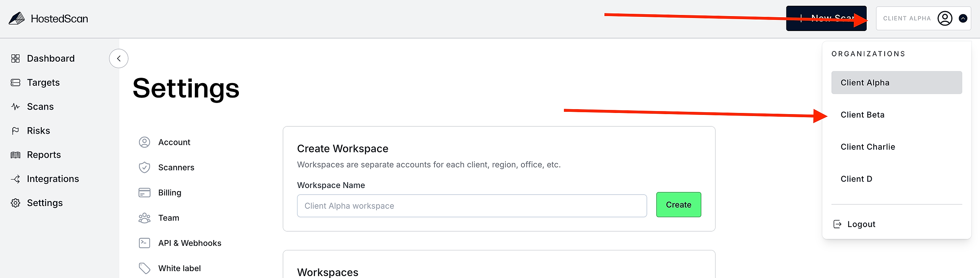Click the Risks flag icon
The width and height of the screenshot is (980, 278).
pyautogui.click(x=15, y=131)
